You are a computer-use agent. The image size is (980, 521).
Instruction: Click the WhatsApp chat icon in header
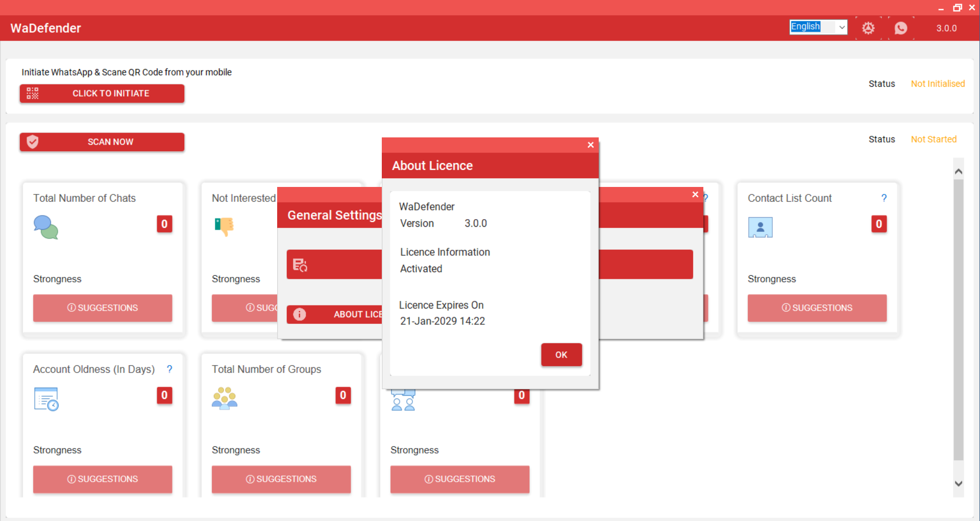pos(901,28)
